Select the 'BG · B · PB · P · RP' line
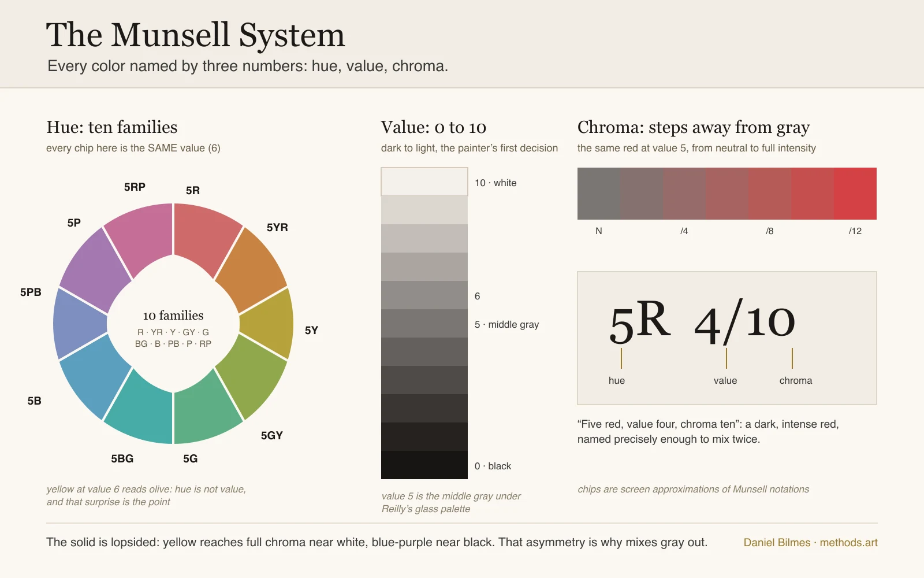The height and width of the screenshot is (578, 924). coord(173,344)
